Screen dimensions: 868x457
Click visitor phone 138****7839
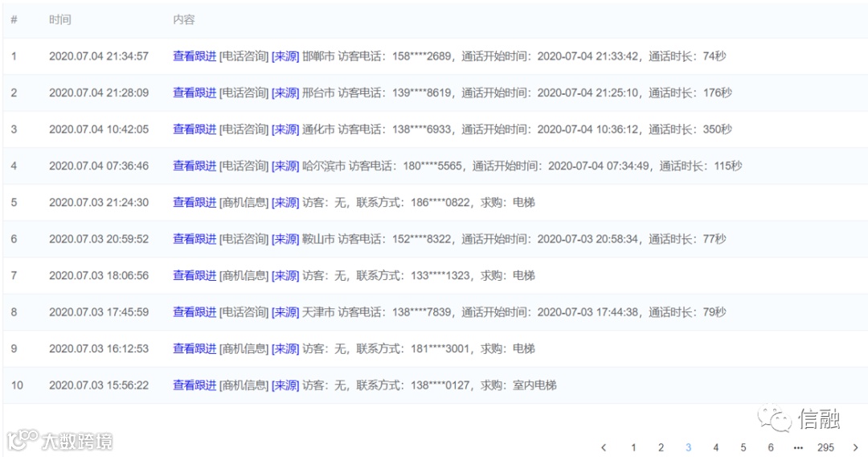click(422, 312)
